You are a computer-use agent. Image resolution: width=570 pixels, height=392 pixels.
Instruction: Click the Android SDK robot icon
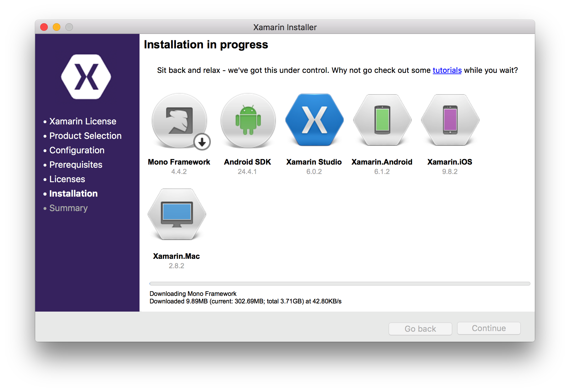(x=248, y=120)
